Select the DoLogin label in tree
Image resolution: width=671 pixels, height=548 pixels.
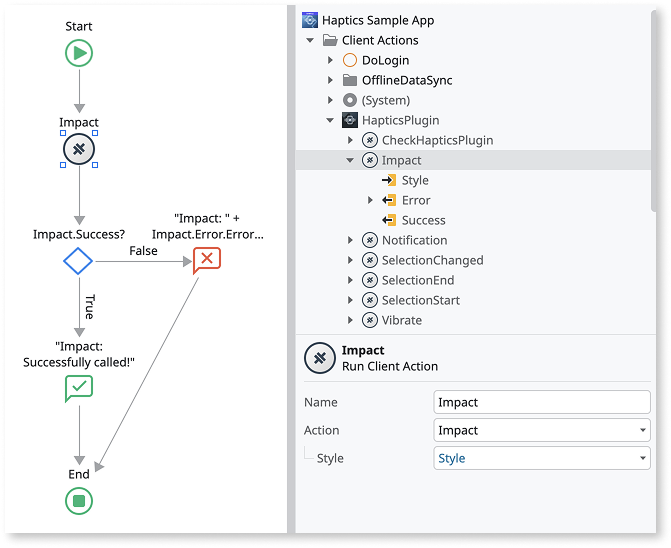pos(386,60)
